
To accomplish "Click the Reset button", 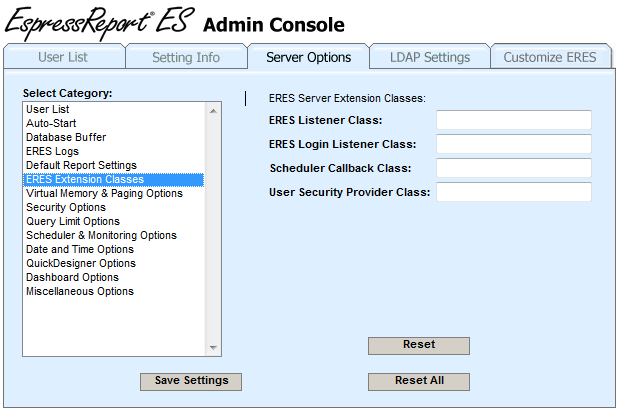I will click(419, 345).
